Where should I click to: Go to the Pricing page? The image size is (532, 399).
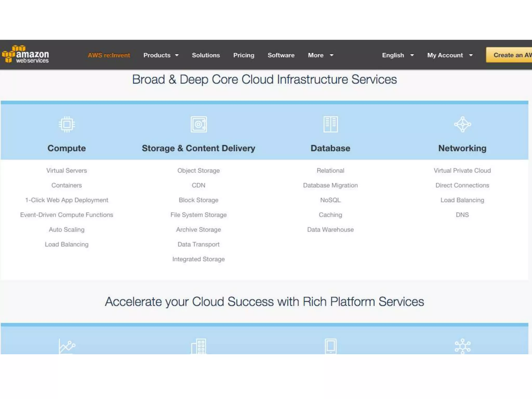point(244,55)
